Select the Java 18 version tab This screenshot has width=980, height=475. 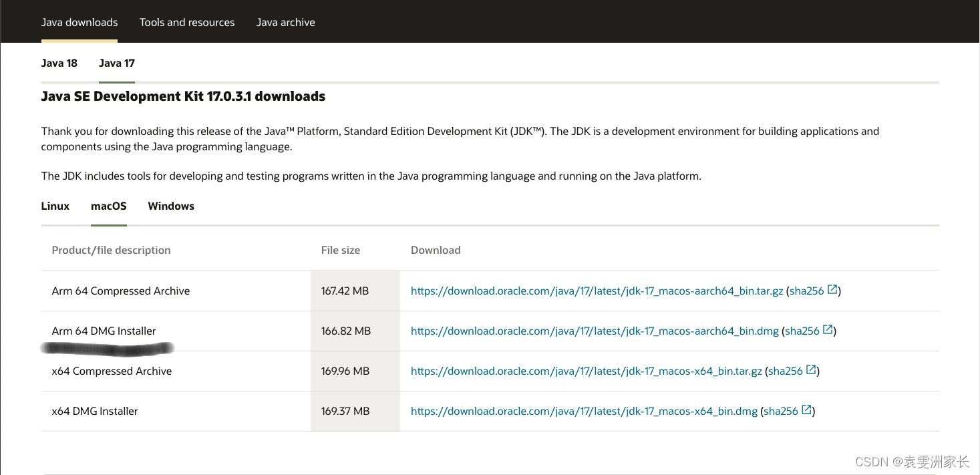click(x=59, y=63)
